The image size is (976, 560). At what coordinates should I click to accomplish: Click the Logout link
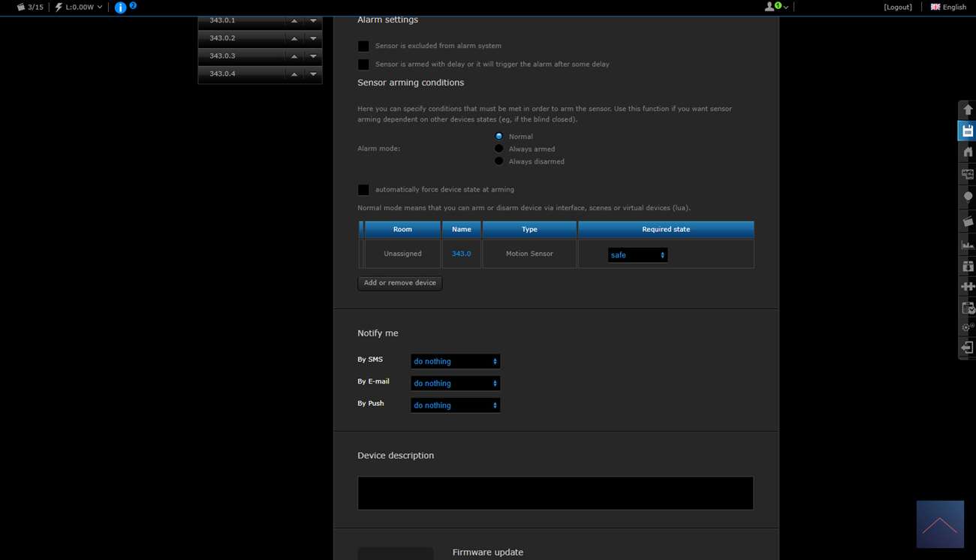[x=898, y=8]
